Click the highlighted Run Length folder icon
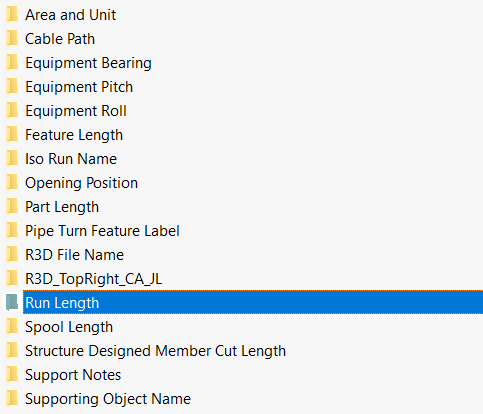The height and width of the screenshot is (414, 483). (x=12, y=303)
